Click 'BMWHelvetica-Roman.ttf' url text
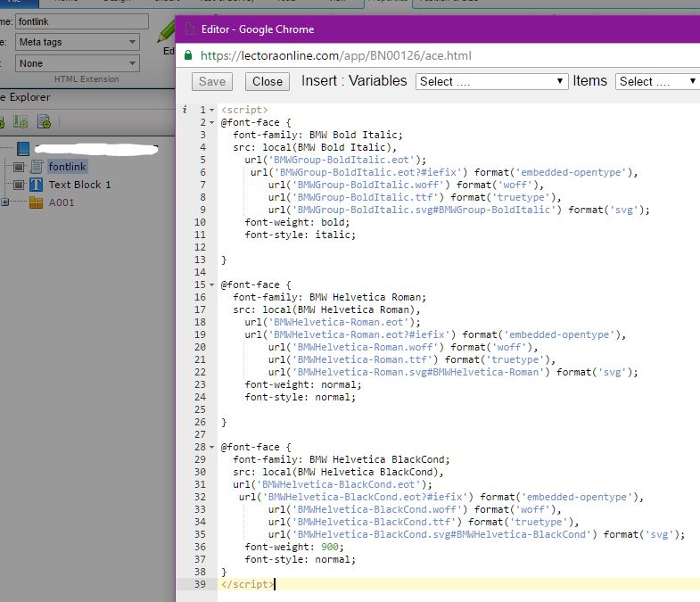700x602 pixels. point(362,359)
